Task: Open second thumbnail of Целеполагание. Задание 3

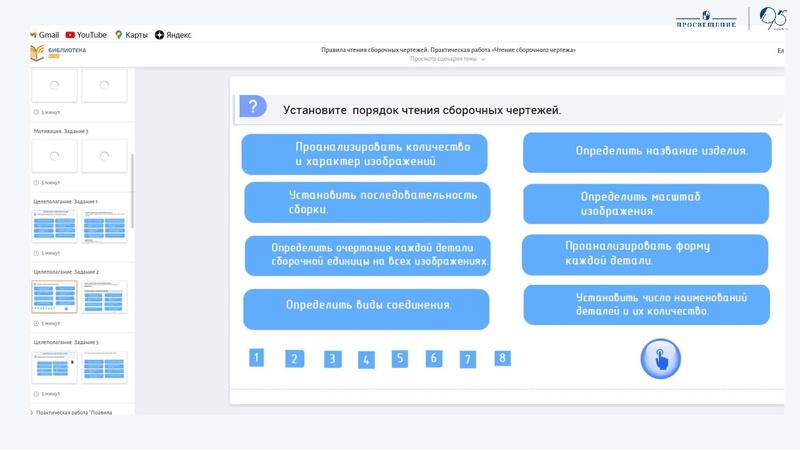Action: pyautogui.click(x=104, y=367)
